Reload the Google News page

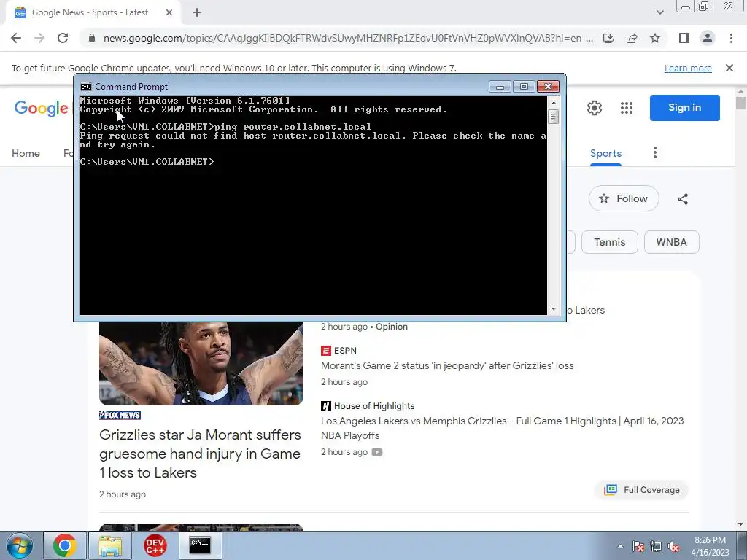click(x=63, y=38)
